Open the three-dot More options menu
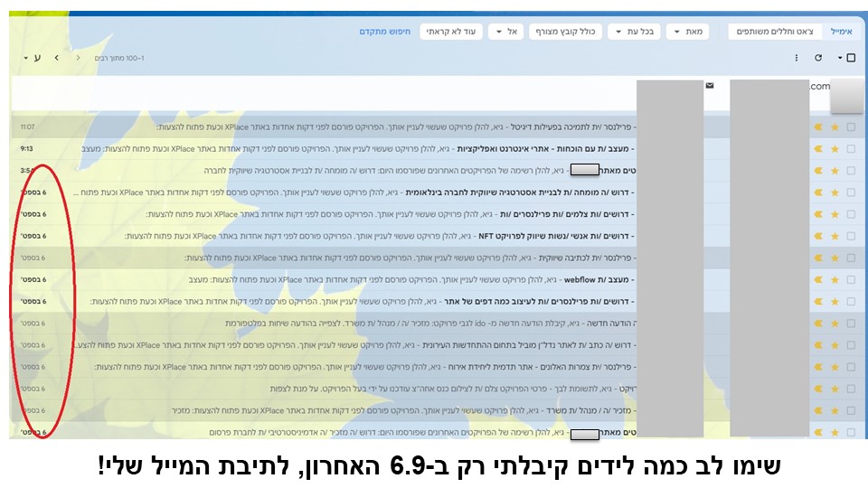 pyautogui.click(x=796, y=58)
